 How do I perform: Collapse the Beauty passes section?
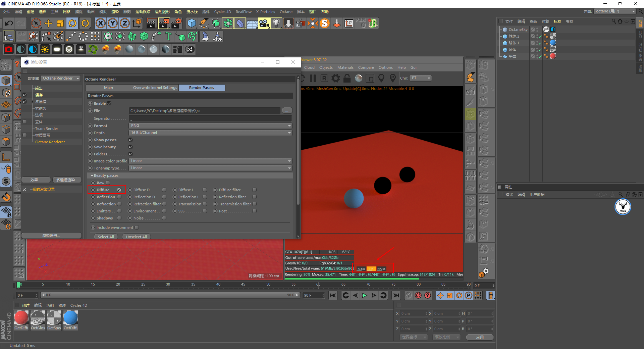[x=92, y=176]
